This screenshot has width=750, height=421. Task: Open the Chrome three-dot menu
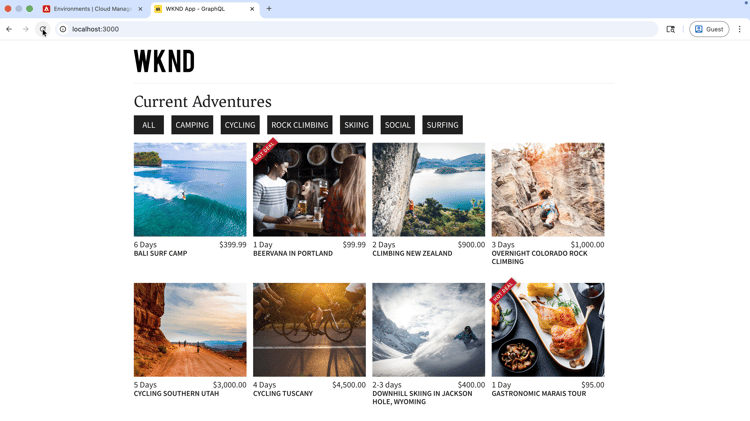[x=739, y=29]
